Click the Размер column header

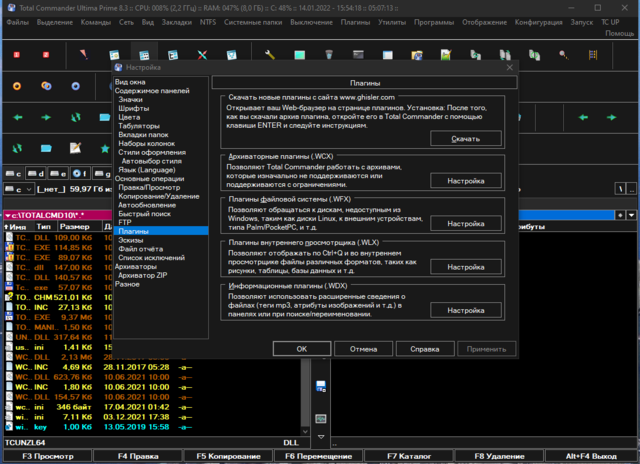(78, 226)
